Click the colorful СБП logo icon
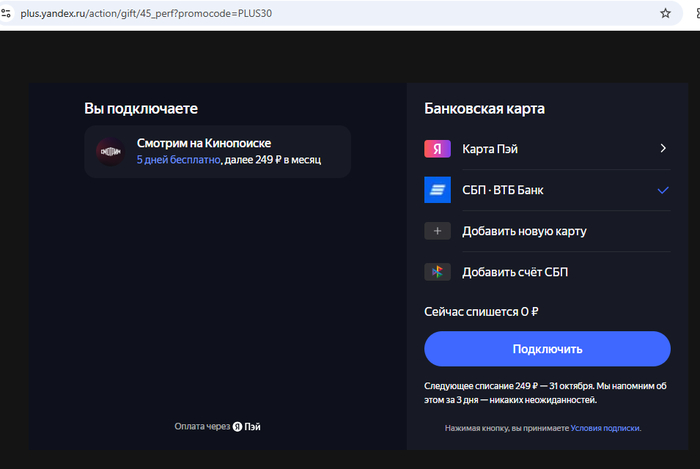The image size is (700, 469). point(437,272)
